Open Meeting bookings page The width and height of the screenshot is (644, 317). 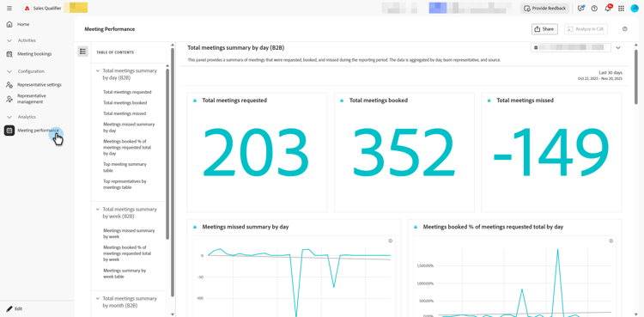click(34, 54)
